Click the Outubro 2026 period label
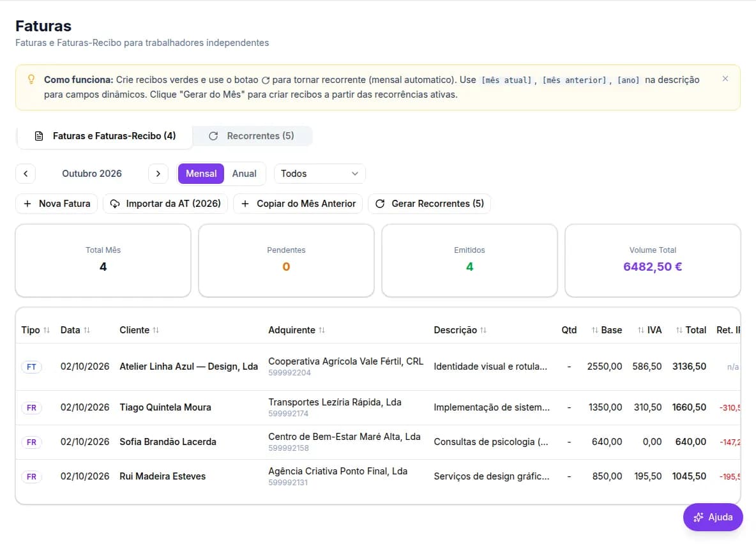756x544 pixels. (91, 174)
